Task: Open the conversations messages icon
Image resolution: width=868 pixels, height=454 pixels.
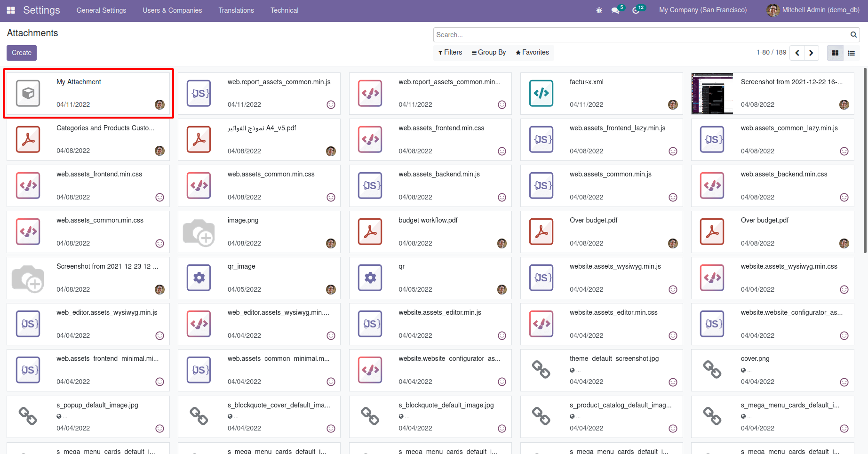Action: (x=615, y=10)
